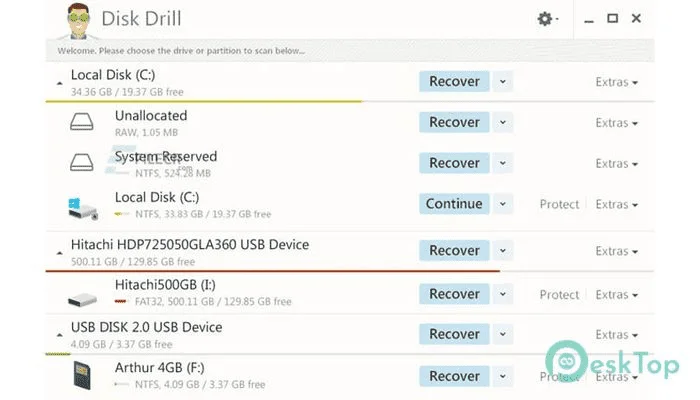Enable Protect for Local Disk (C:) partition

pos(559,204)
